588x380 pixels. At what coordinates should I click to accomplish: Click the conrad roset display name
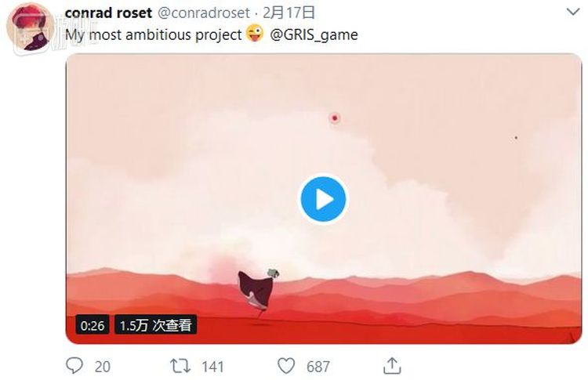point(108,13)
